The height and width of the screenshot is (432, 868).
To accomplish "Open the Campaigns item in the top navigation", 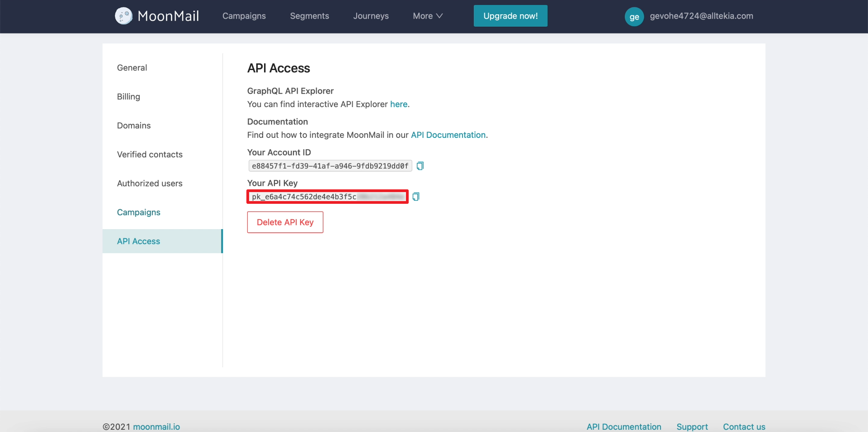I will pos(244,16).
